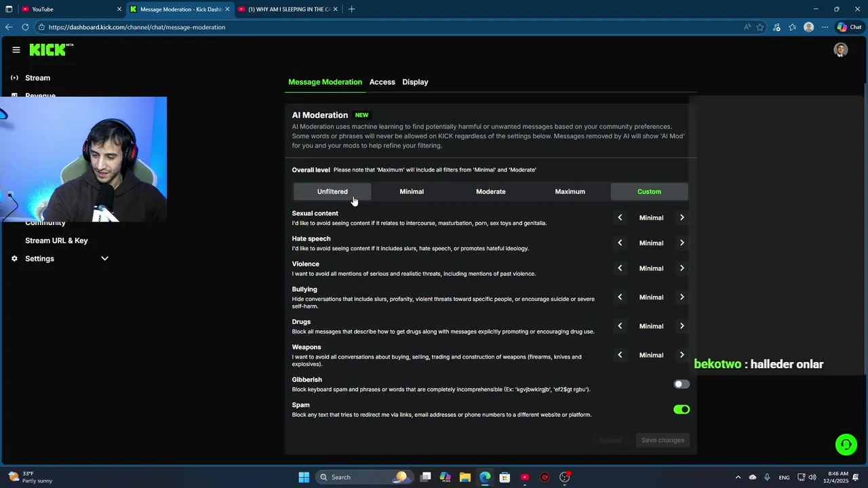Screen dimensions: 868x488
Task: Open the Favorites list icon in the Edge toolbar
Action: click(792, 27)
